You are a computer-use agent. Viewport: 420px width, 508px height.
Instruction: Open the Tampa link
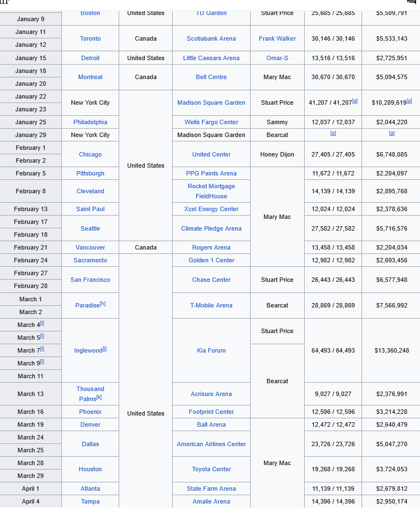point(90,501)
